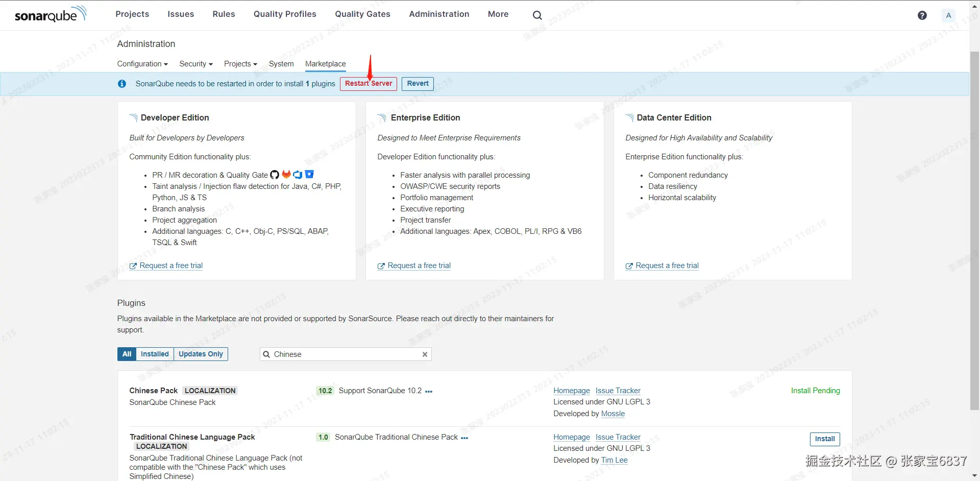Open Traditional Chinese Pack Homepage link
This screenshot has height=481, width=980.
(572, 438)
